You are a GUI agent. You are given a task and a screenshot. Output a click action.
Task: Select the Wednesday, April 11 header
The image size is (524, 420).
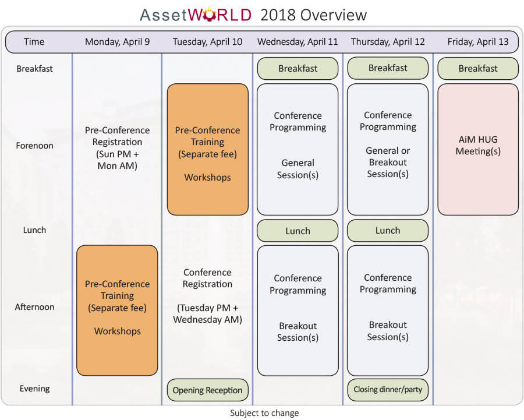click(298, 42)
